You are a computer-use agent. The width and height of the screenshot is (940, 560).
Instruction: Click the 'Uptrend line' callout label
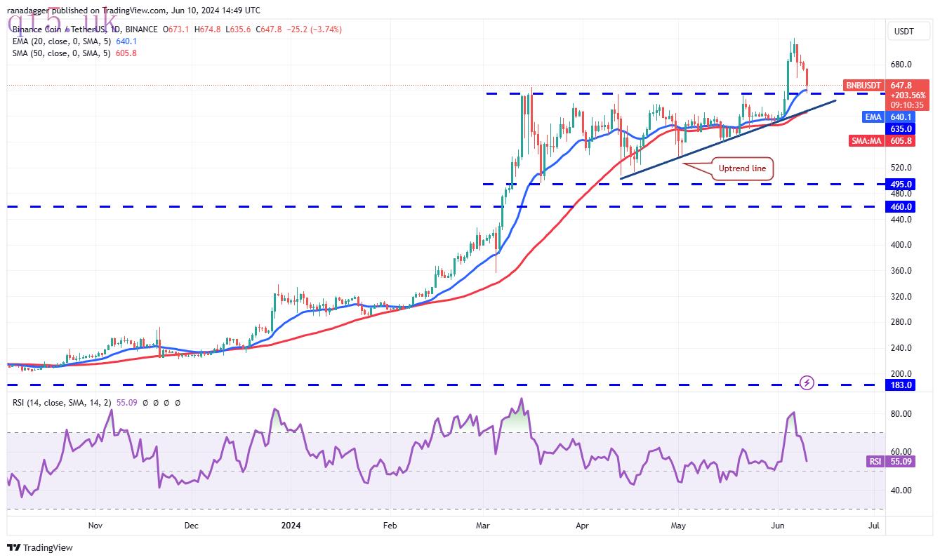[x=743, y=168]
